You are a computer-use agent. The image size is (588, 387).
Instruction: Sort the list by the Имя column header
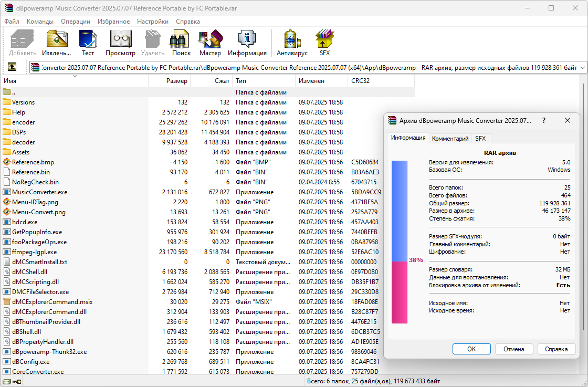[x=75, y=81]
